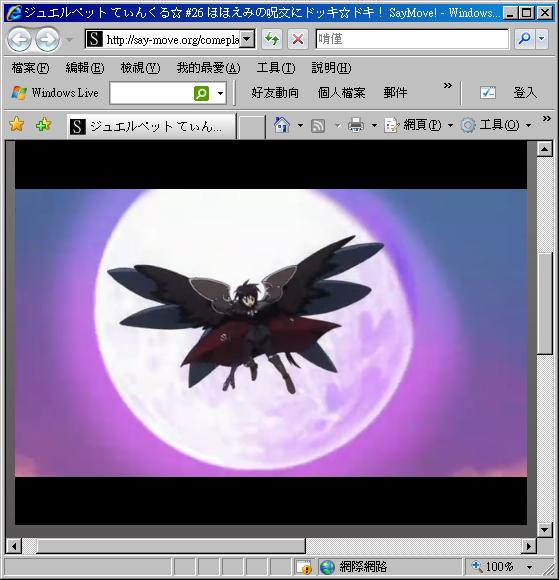Click the horizontal scrollbar right arrow

[x=529, y=546]
